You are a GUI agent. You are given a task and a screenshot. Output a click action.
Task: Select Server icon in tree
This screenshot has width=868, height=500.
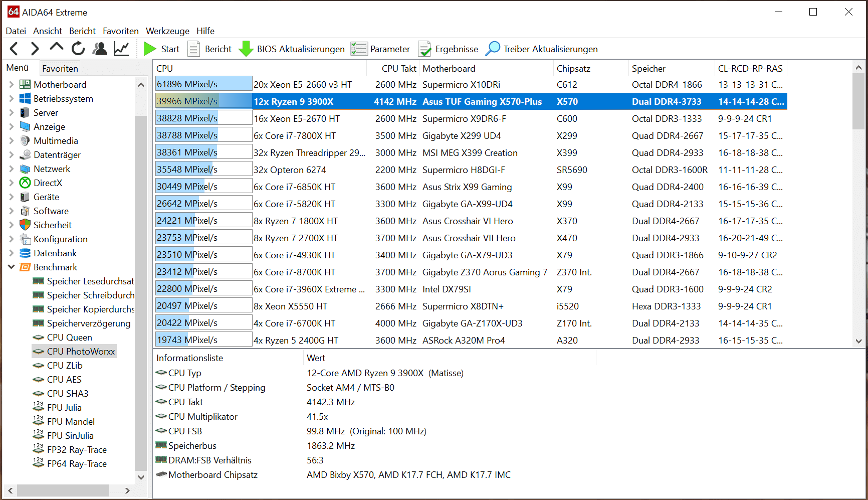(x=25, y=112)
